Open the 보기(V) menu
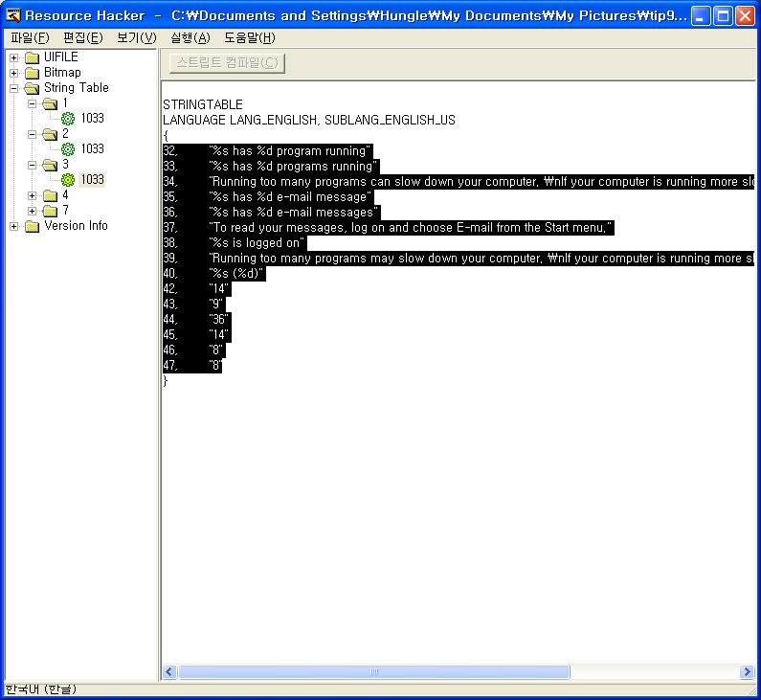The height and width of the screenshot is (700, 761). tap(136, 37)
